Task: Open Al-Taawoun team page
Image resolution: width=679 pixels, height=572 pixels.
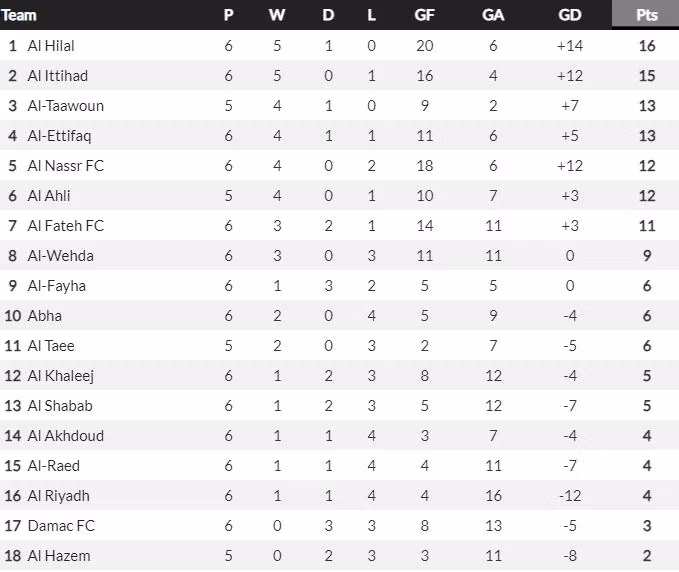Action: [66, 106]
